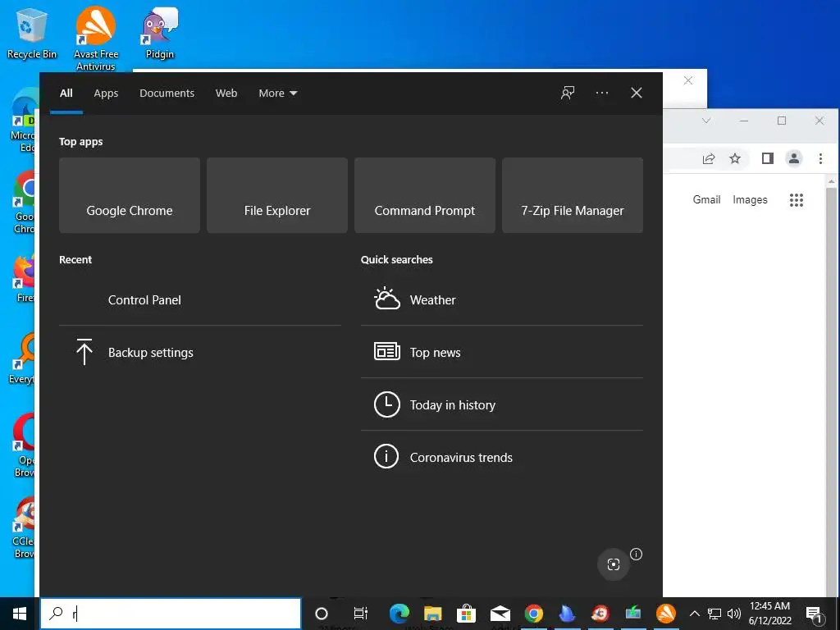Open Microsoft Store from the taskbar
Viewport: 840px width, 630px height.
466,614
